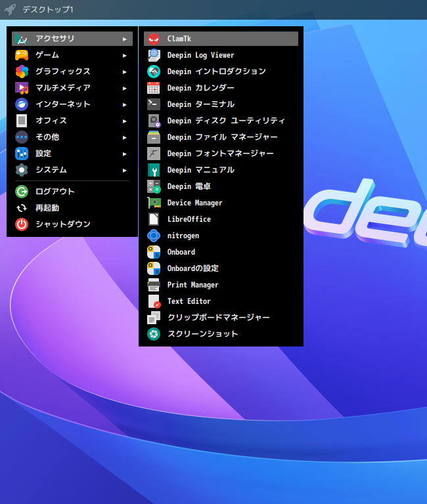
Task: Click the nitrogen blue icon
Action: click(154, 236)
